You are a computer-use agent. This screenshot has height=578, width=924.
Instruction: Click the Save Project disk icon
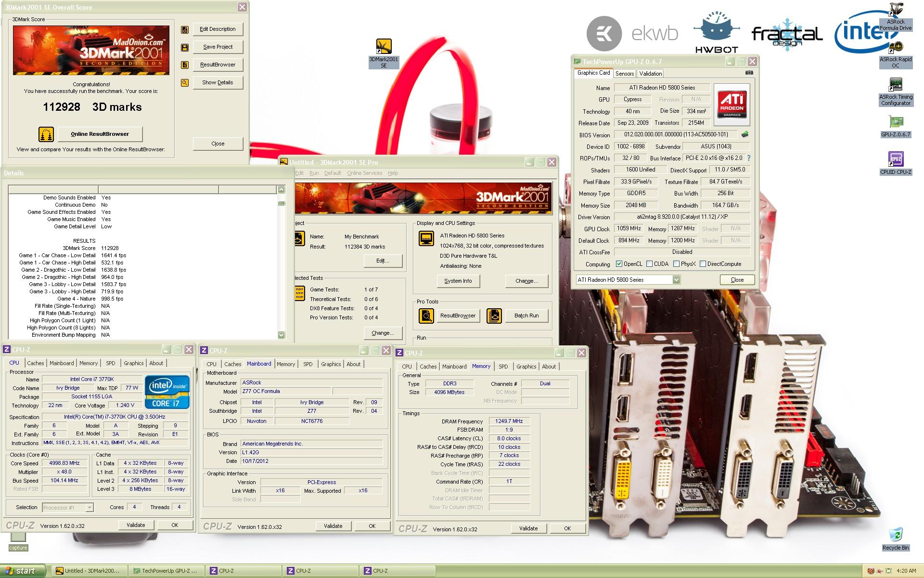pos(185,47)
